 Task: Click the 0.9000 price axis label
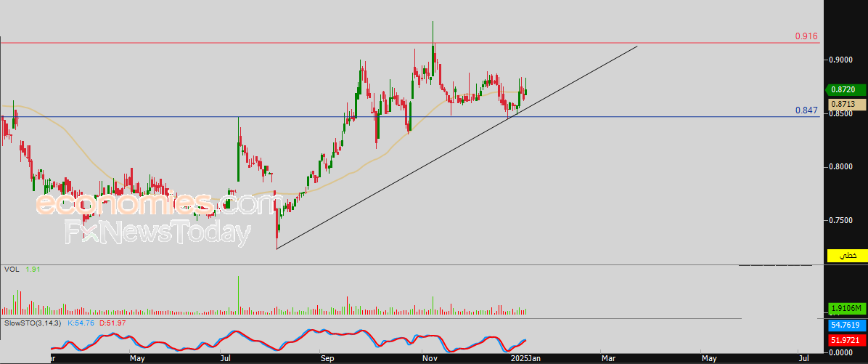tap(841, 60)
